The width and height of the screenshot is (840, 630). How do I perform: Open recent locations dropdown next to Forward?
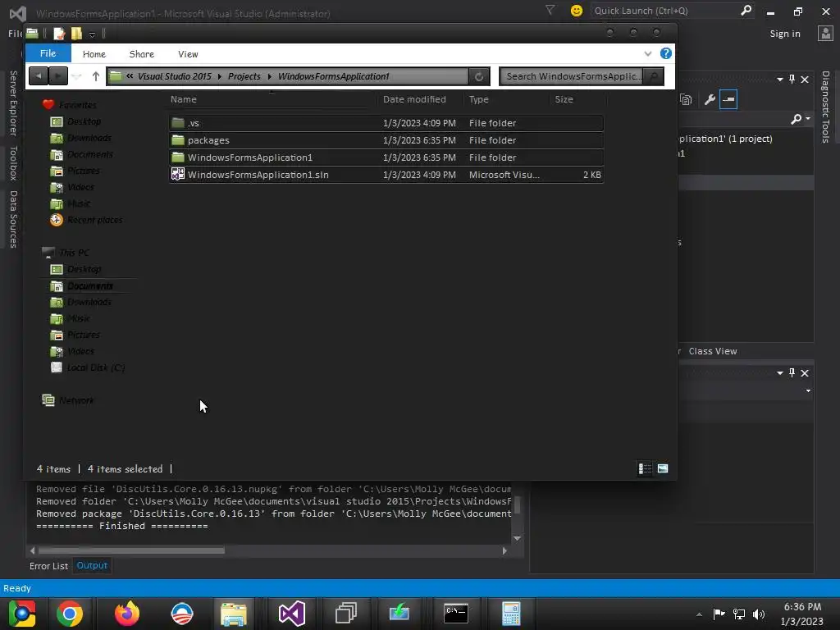coord(76,76)
